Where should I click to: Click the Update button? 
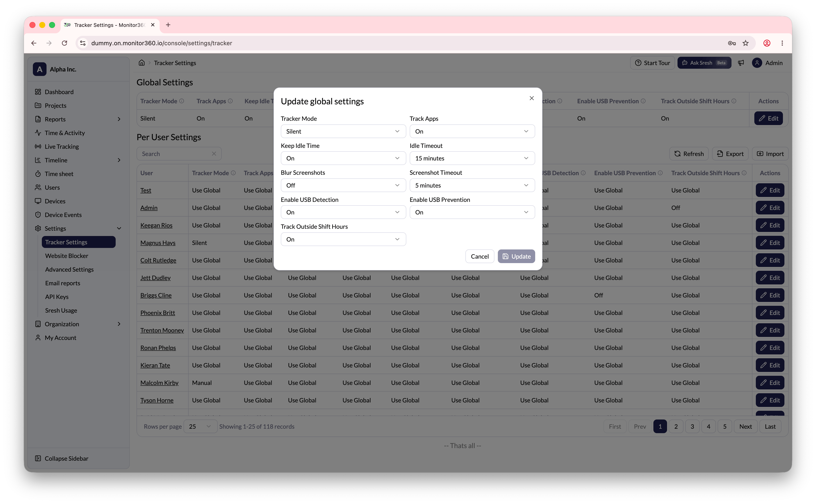516,256
